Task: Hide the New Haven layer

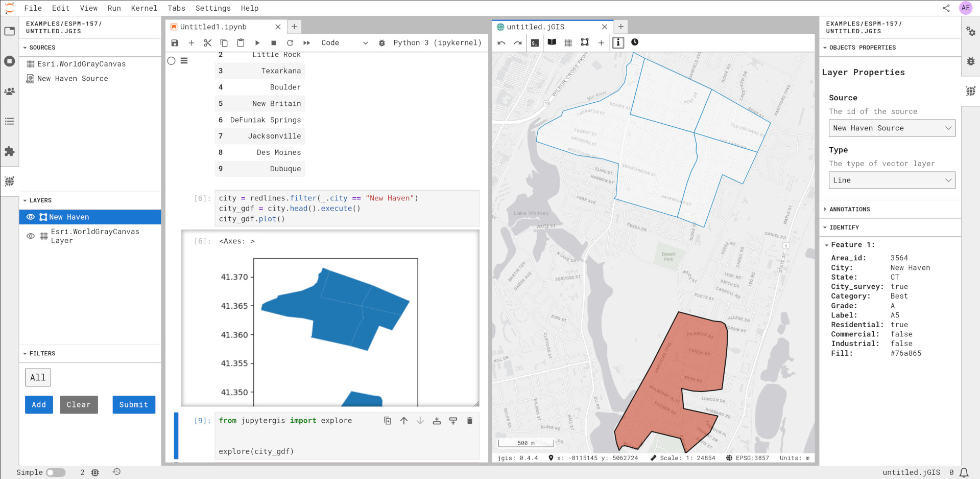Action: pyautogui.click(x=31, y=217)
